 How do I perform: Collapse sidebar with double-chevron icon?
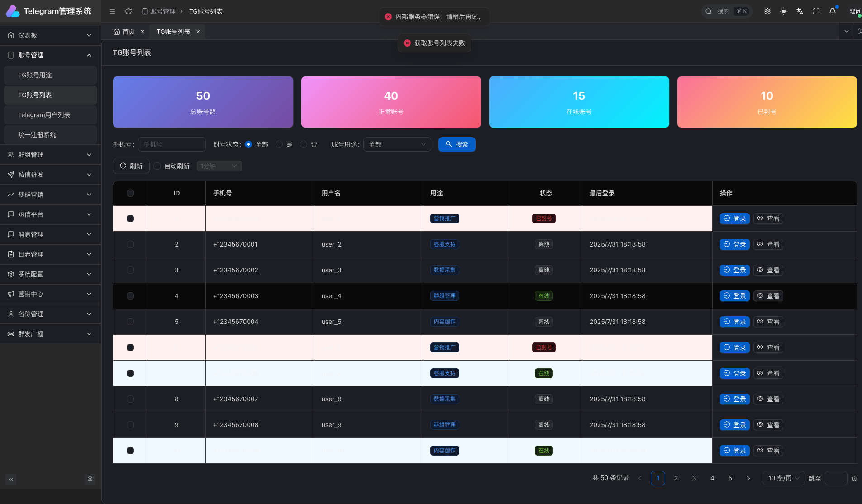(x=11, y=479)
